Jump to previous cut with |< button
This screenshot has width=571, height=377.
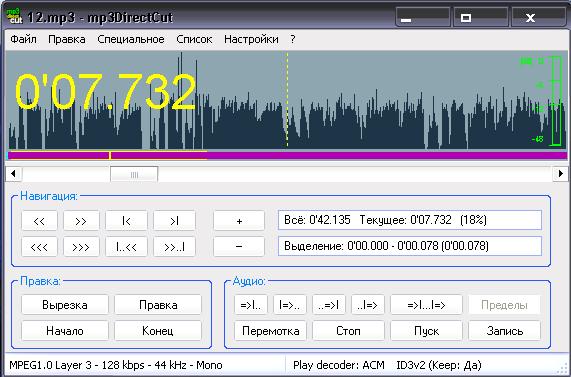coord(126,221)
